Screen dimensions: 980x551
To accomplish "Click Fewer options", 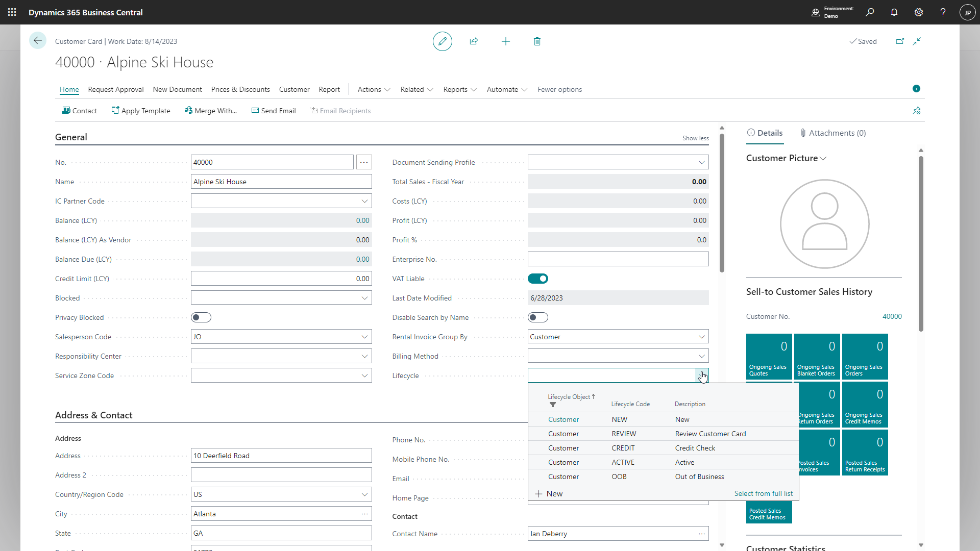I will click(x=559, y=89).
